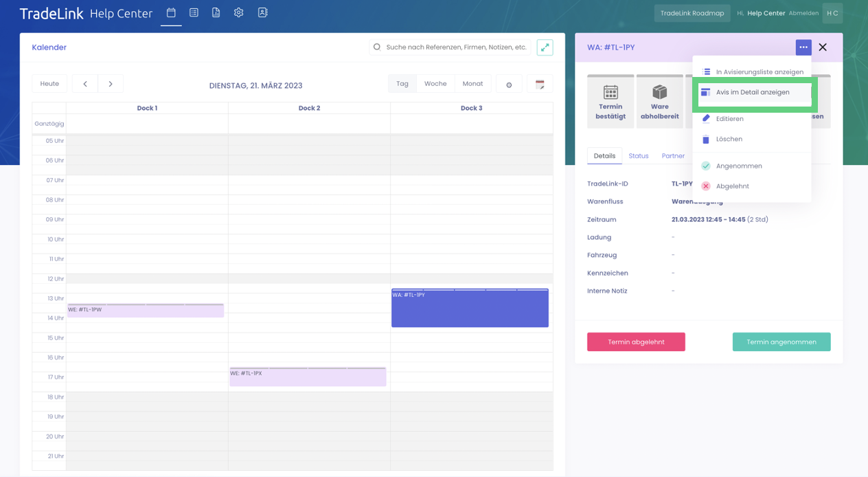Click the report document icon in header
This screenshot has width=868, height=477.
click(x=216, y=13)
